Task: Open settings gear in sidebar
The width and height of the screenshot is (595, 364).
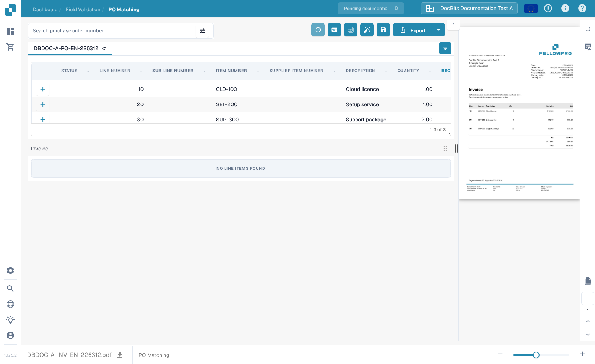Action: (10, 270)
